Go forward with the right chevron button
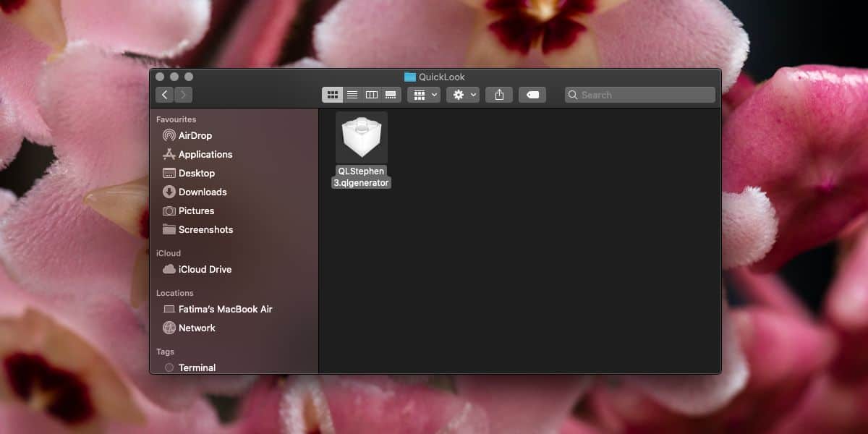 pyautogui.click(x=183, y=95)
